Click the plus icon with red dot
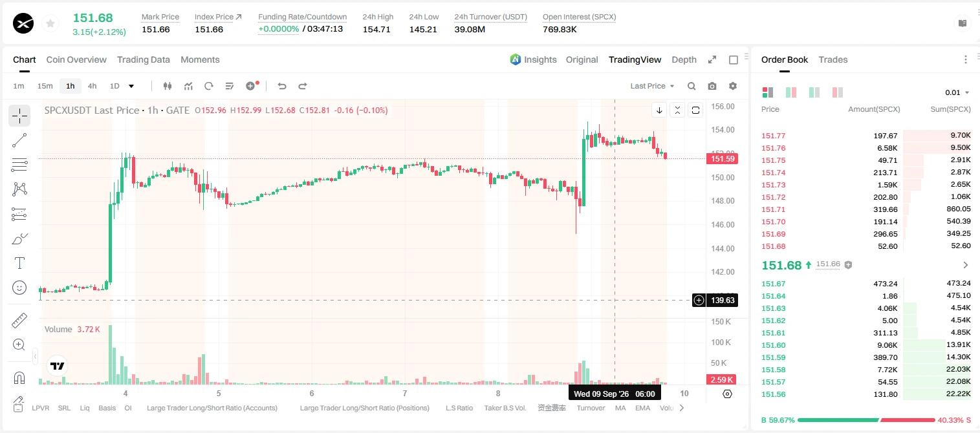 point(252,85)
